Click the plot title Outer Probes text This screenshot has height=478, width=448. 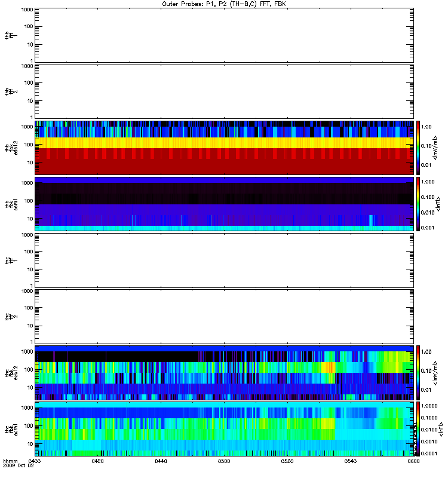tap(224, 4)
